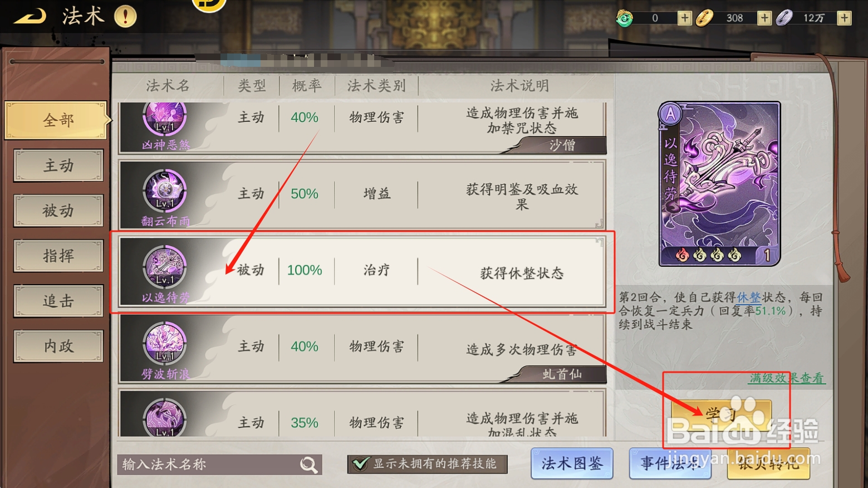Add gold ingots via plus beside 308

[764, 18]
